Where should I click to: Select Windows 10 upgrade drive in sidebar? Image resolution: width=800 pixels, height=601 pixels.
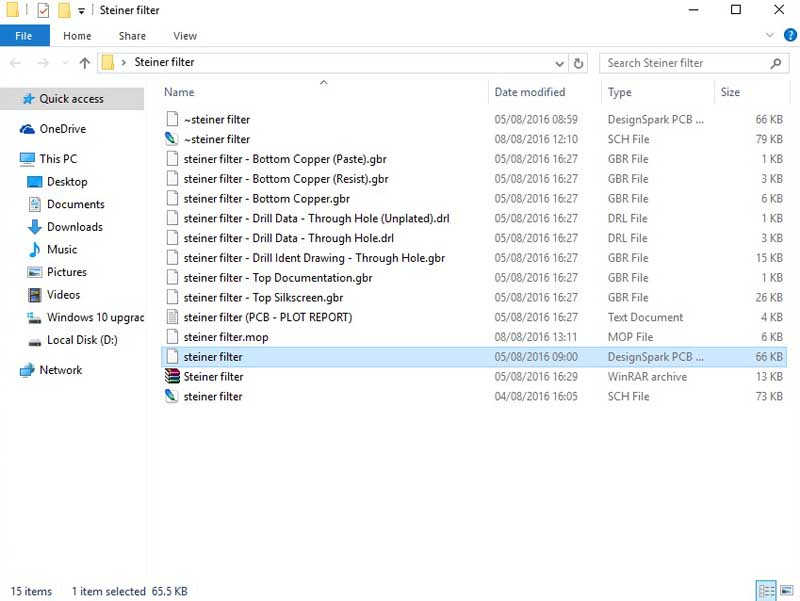point(95,317)
